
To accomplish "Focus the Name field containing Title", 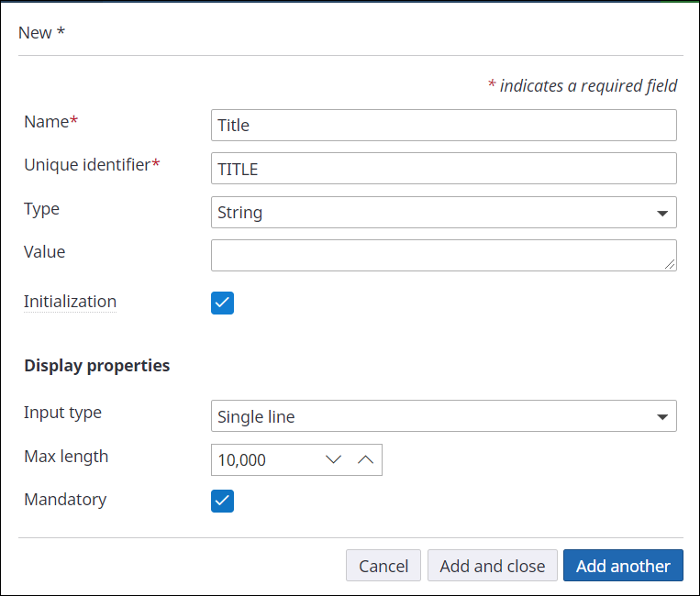I will (443, 126).
